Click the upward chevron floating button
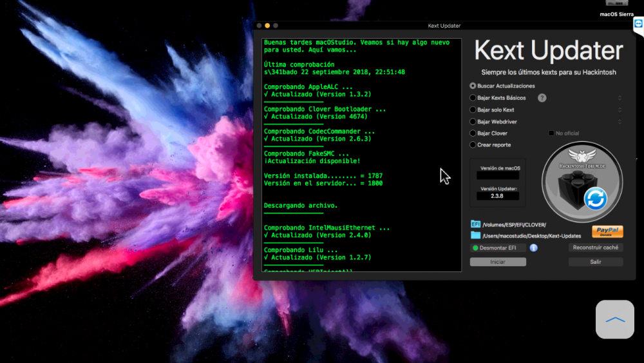644x363 pixels. (615, 319)
